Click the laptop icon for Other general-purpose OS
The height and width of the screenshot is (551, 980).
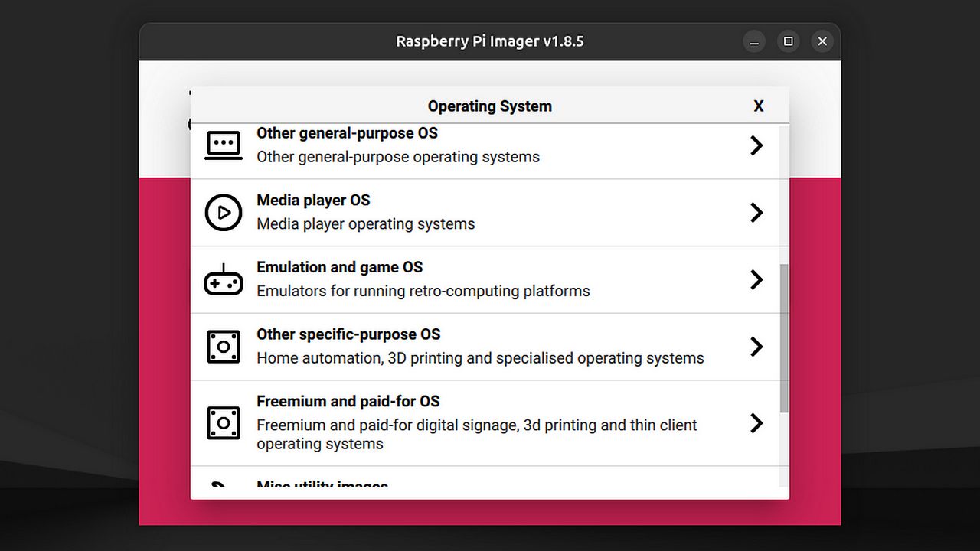[224, 145]
